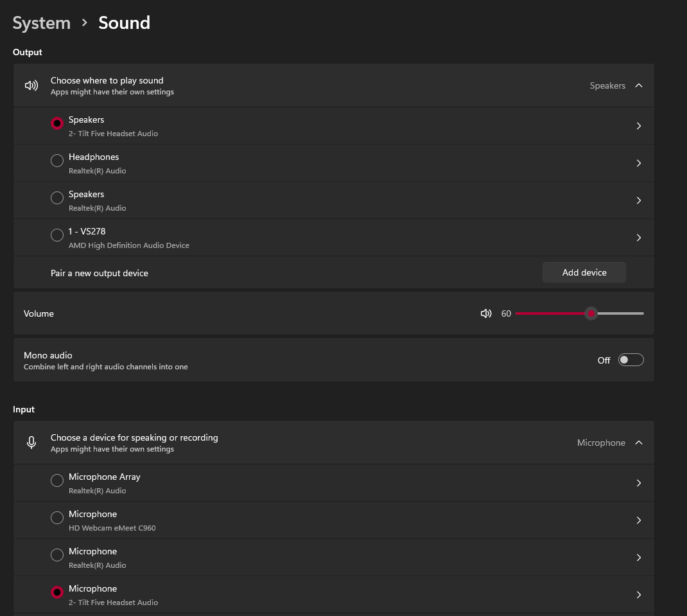The image size is (687, 616).
Task: Open properties chevron for 1 - VS278
Action: 639,238
